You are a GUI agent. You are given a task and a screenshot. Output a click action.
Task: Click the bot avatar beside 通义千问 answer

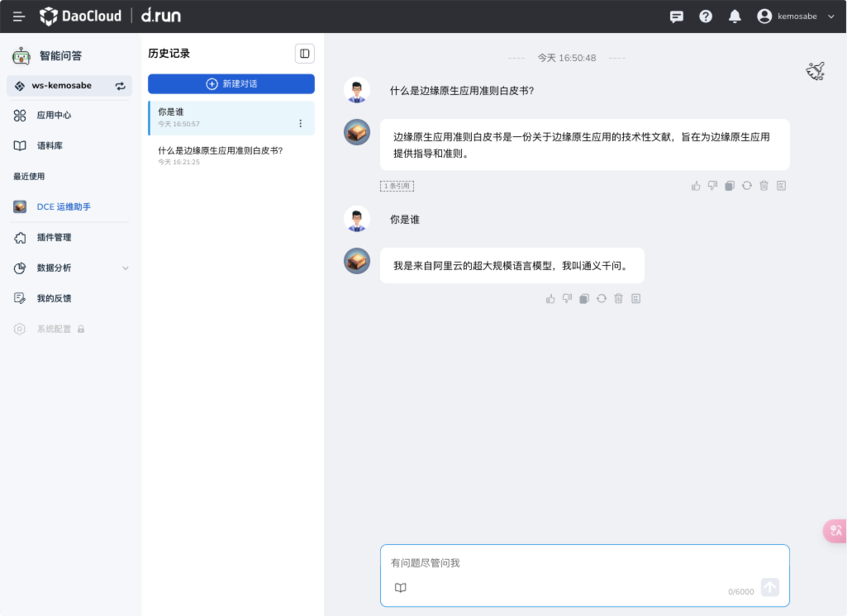click(x=356, y=261)
